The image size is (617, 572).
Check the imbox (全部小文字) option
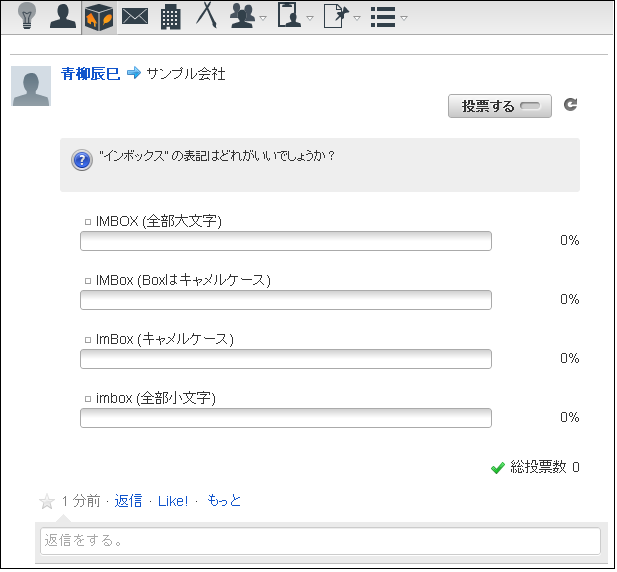pos(88,400)
